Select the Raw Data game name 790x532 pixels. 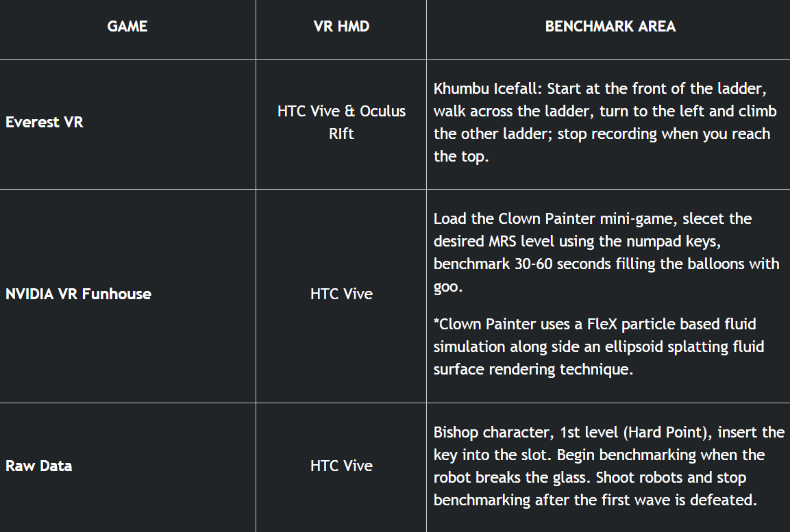click(x=39, y=466)
